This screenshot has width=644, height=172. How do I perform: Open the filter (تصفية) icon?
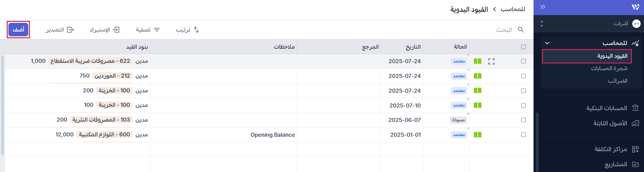(157, 30)
